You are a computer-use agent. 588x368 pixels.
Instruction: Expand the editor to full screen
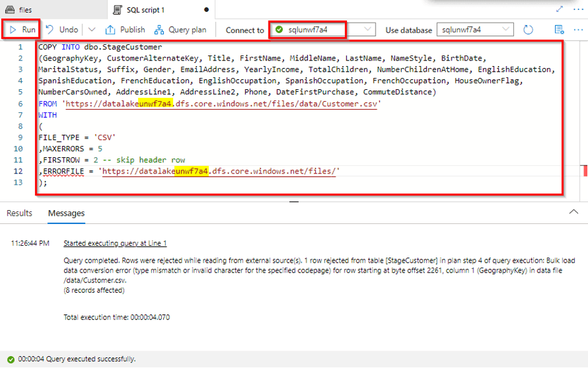pyautogui.click(x=559, y=9)
